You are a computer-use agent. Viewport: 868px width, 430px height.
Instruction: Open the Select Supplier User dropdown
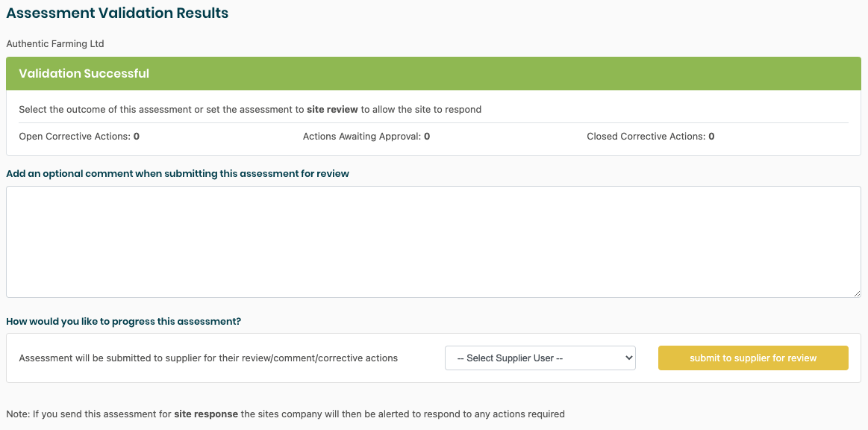click(540, 358)
